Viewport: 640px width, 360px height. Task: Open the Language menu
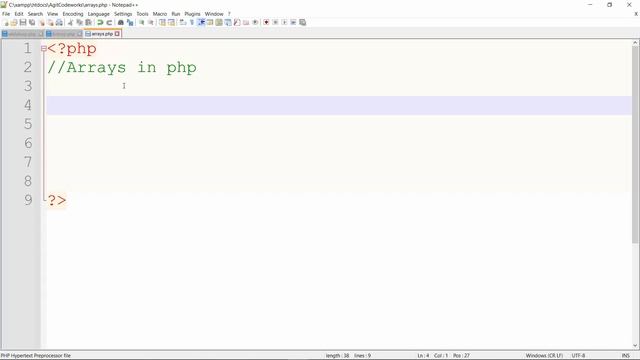coord(98,14)
